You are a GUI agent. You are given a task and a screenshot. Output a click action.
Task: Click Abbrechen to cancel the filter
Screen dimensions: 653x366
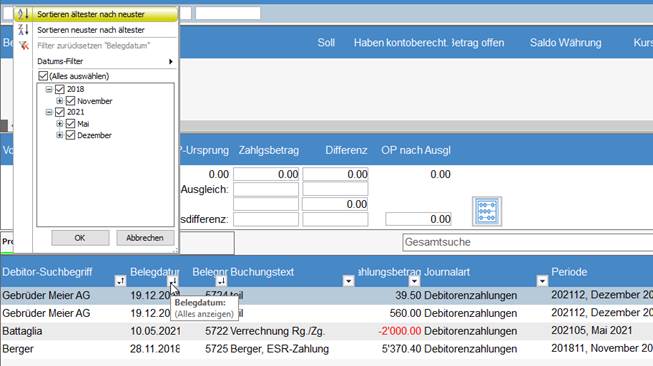(x=145, y=238)
